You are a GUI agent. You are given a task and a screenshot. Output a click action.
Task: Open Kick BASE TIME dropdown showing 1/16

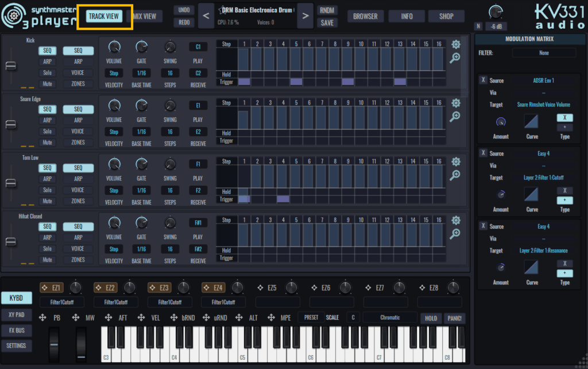coord(141,73)
